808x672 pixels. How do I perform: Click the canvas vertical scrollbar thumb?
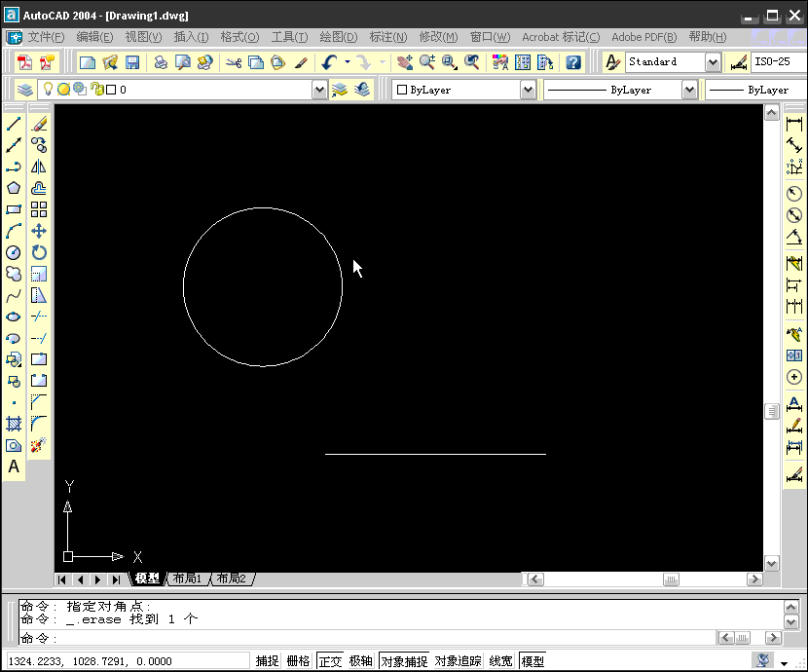click(x=771, y=411)
